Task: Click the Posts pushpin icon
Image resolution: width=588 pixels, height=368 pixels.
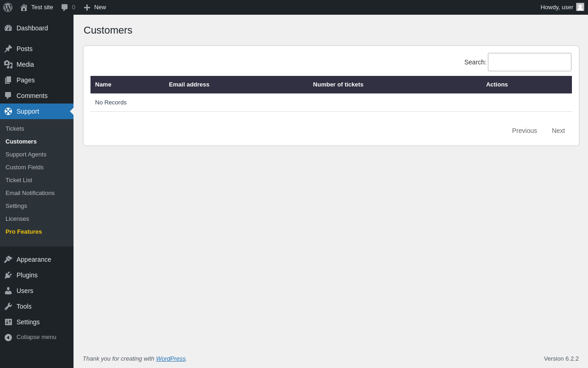Action: coord(8,49)
